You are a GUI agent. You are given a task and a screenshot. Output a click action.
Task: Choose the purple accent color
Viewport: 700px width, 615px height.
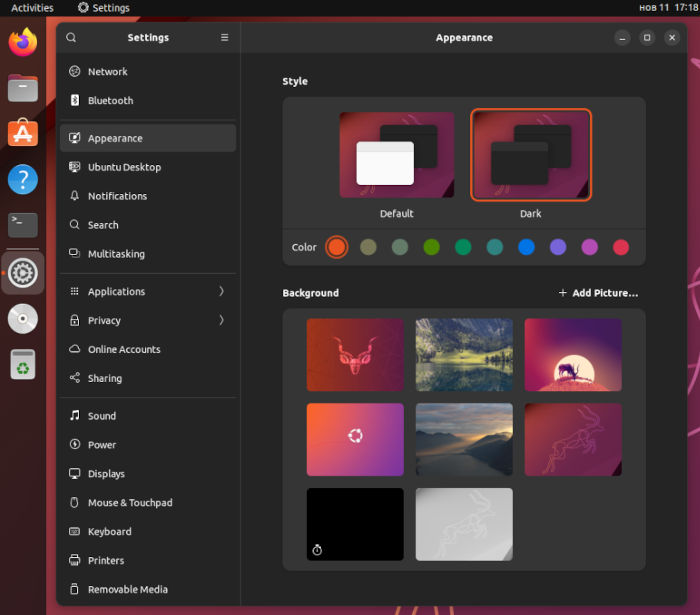[558, 247]
